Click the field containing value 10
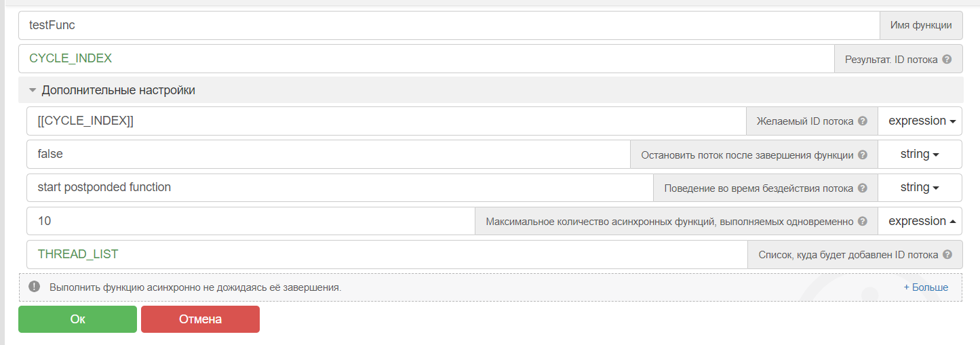The width and height of the screenshot is (980, 345). pos(251,221)
